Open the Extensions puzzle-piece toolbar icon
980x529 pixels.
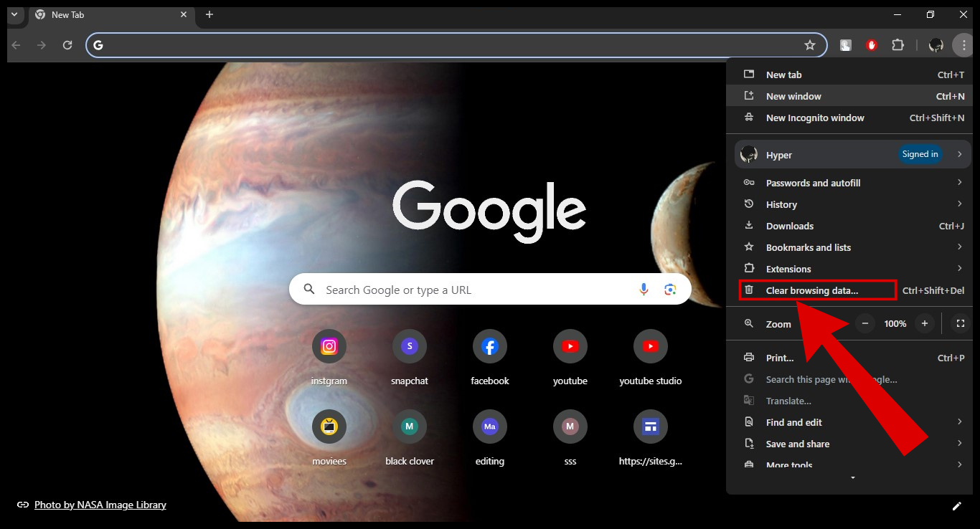[897, 45]
